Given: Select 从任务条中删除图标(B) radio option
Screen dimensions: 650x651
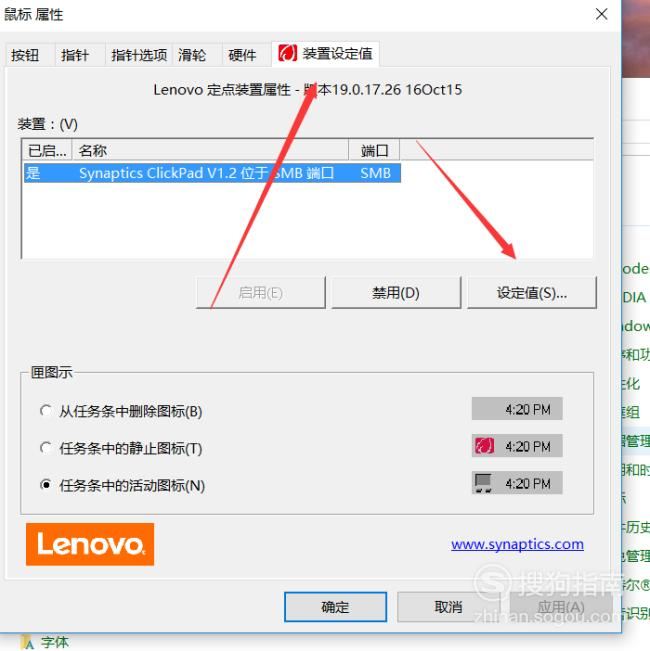Looking at the screenshot, I should pos(46,411).
